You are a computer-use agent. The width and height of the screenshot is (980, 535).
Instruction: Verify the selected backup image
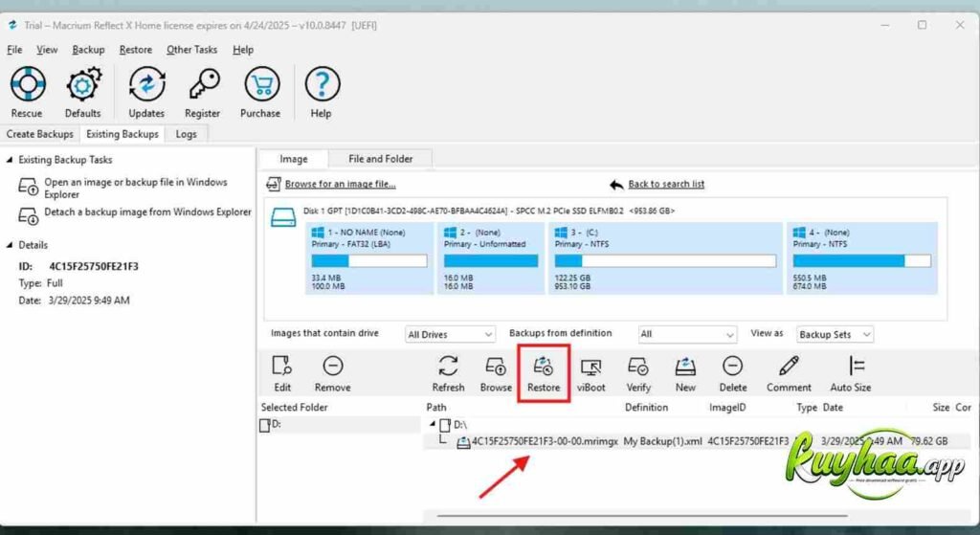tap(638, 374)
